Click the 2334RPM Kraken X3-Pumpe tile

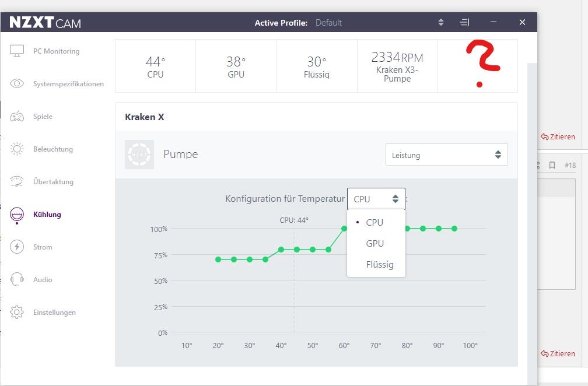tap(397, 66)
